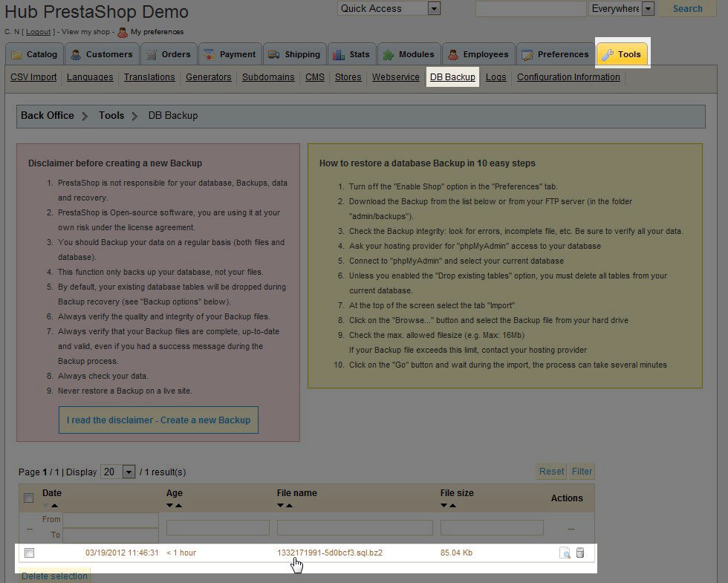Screen dimensions: 728x583
Task: Open the Everywhere search scope dropdown
Action: click(x=648, y=9)
